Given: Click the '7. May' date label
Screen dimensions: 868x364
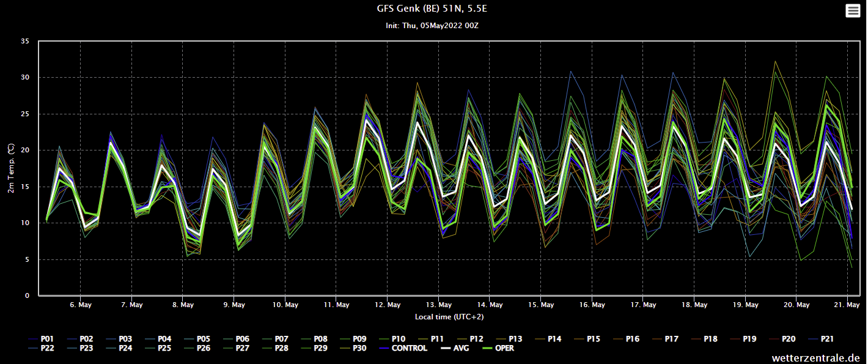Looking at the screenshot, I should click(132, 305).
